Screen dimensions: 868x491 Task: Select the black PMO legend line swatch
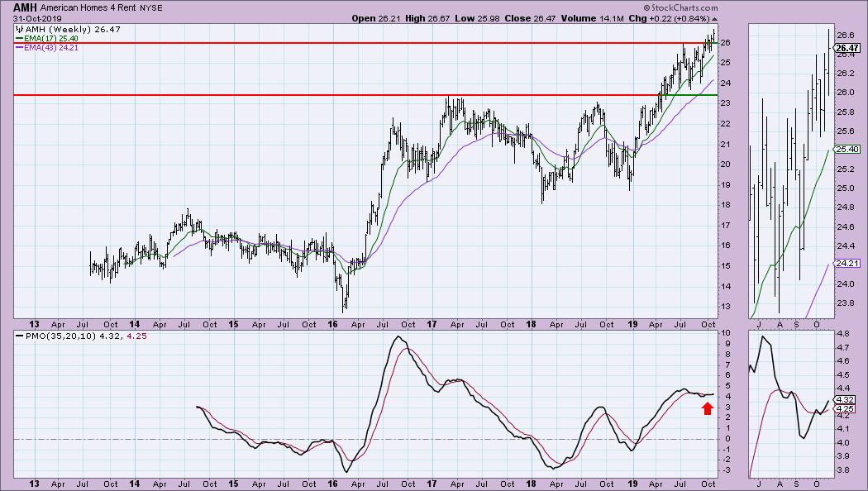[19, 336]
